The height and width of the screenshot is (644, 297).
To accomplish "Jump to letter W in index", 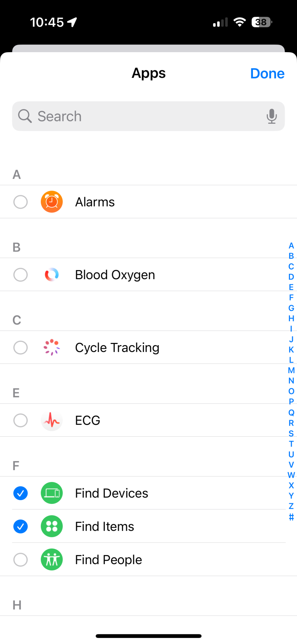I will [x=291, y=475].
